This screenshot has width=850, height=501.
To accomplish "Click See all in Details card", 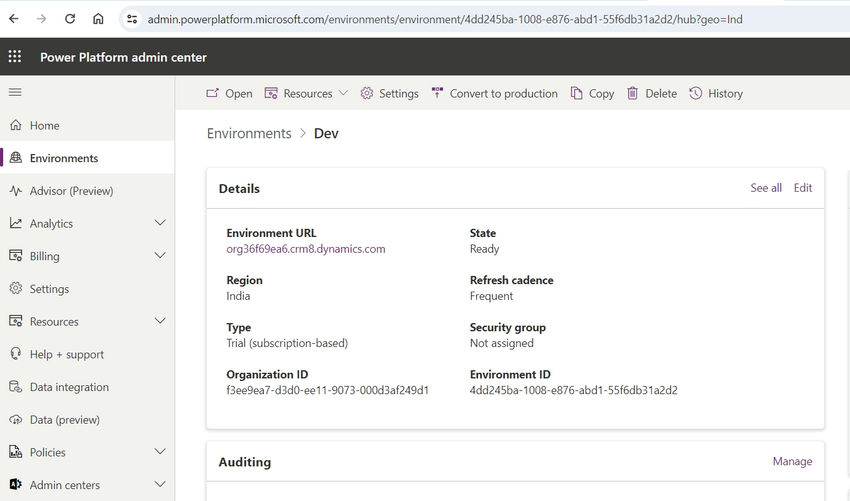I will [x=765, y=188].
